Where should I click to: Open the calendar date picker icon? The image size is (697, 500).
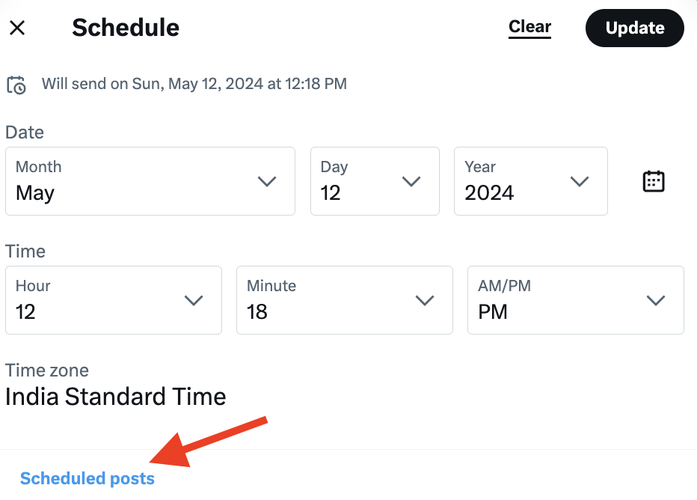click(x=653, y=181)
